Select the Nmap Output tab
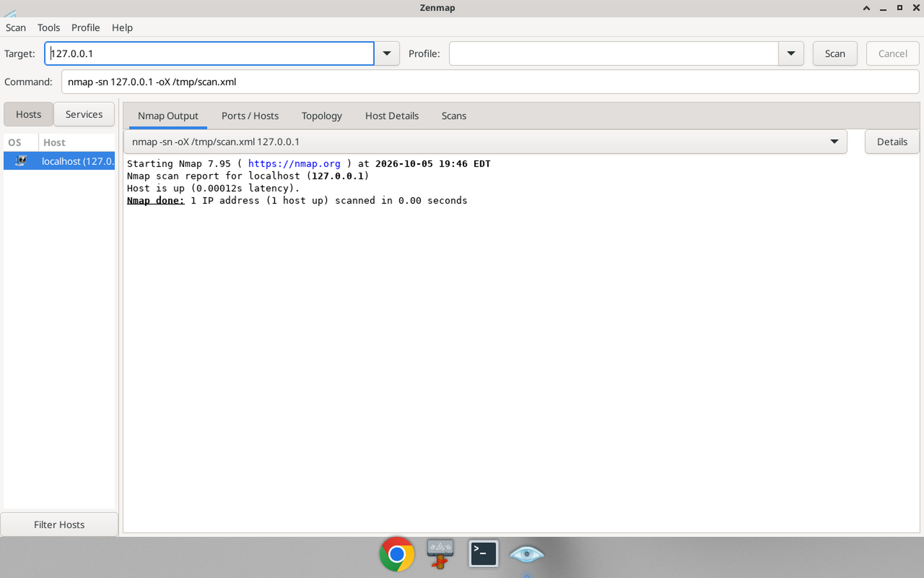This screenshot has width=924, height=578. (x=168, y=116)
